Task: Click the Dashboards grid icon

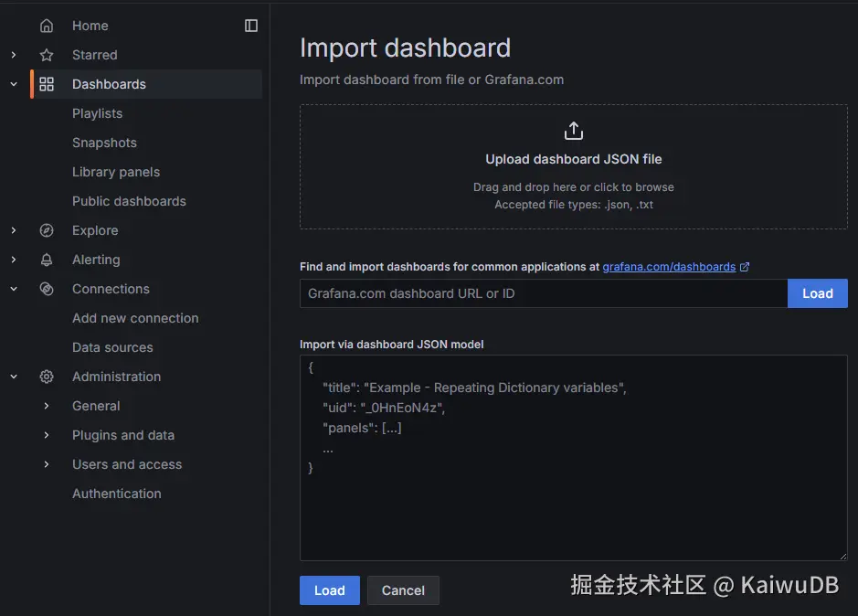Action: (47, 84)
